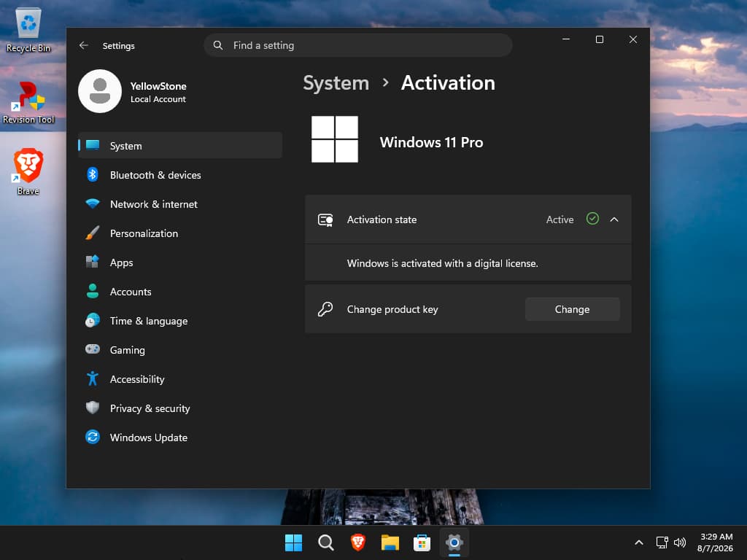
Task: Open the network icon in the system tray
Action: point(662,542)
